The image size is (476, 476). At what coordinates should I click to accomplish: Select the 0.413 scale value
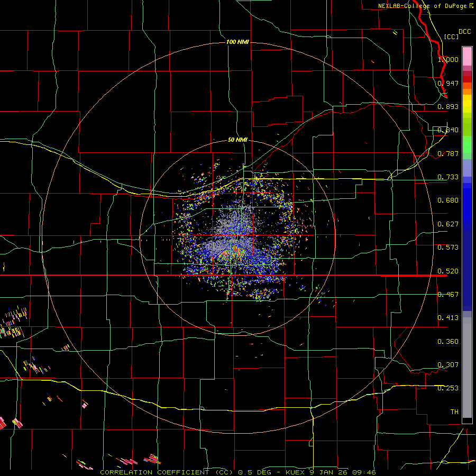pos(448,318)
